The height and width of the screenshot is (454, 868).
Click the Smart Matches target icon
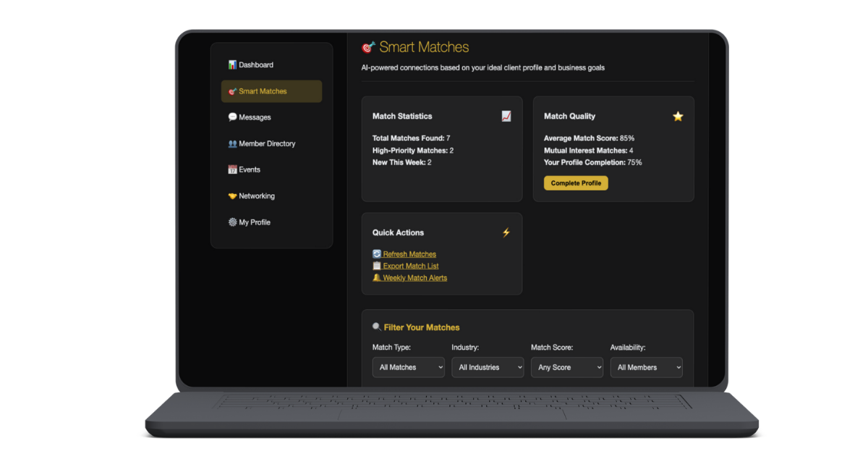pyautogui.click(x=231, y=91)
